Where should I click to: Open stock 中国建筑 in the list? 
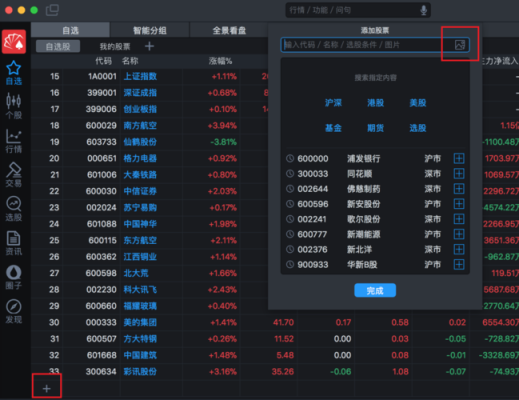point(140,355)
